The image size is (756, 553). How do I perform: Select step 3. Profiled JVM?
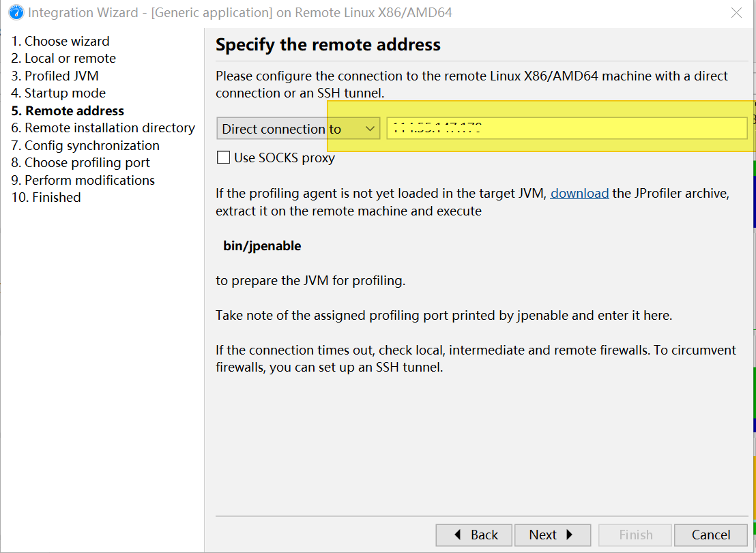55,76
